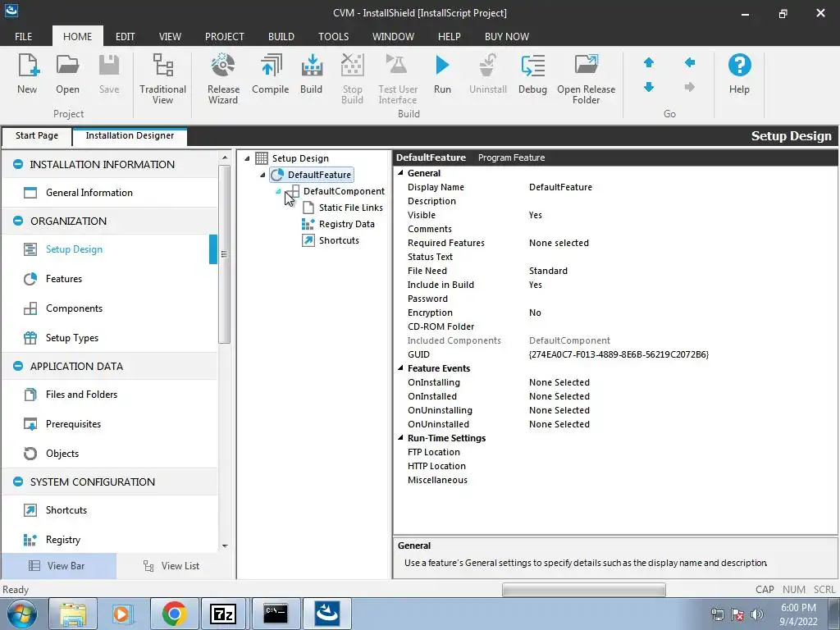This screenshot has height=630, width=840.
Task: Select DefaultFeature in the tree
Action: [319, 175]
